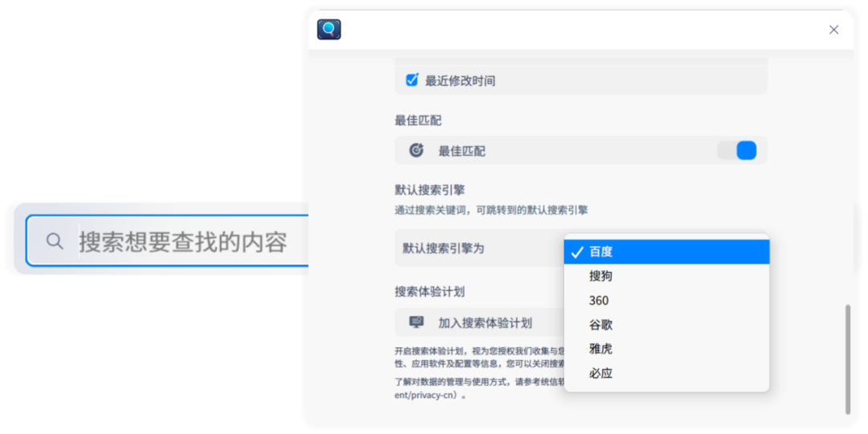This screenshot has height=434, width=868.
Task: Choose 搜狗 as default search engine
Action: 666,276
